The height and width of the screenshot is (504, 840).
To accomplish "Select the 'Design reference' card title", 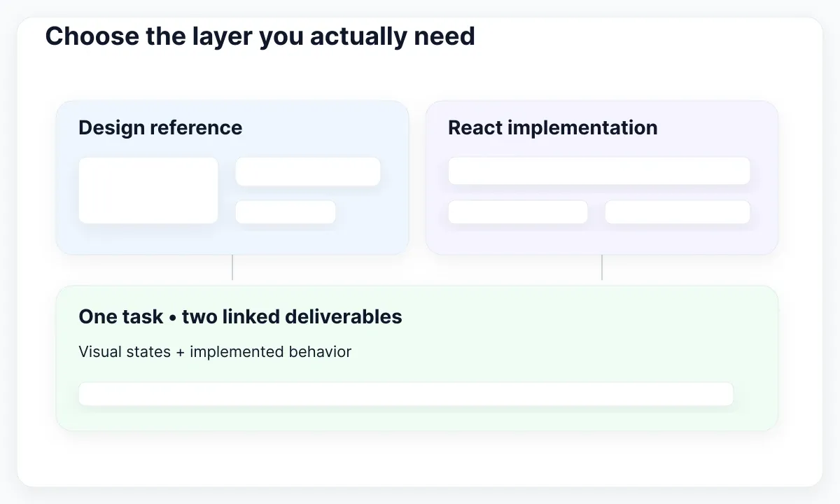I will 160,128.
